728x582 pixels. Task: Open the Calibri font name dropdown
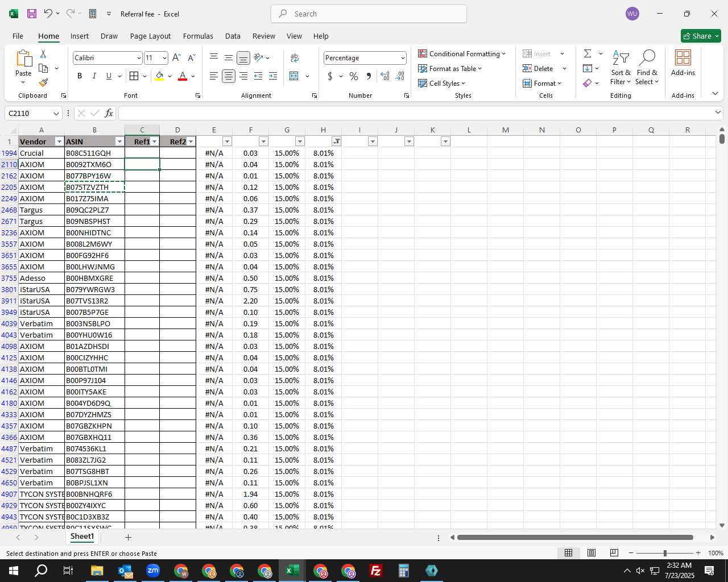(x=138, y=58)
